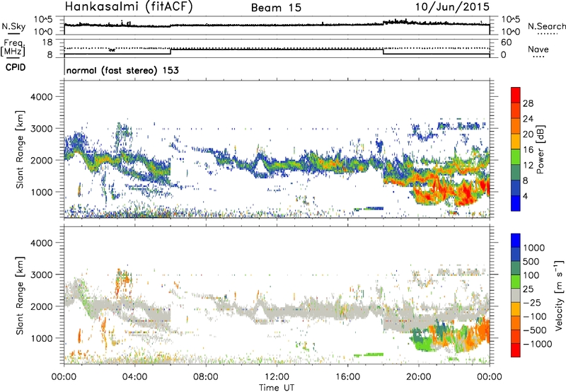Click the 500 velocity colorbar tick label
The height and width of the screenshot is (392, 566).
coord(531,262)
